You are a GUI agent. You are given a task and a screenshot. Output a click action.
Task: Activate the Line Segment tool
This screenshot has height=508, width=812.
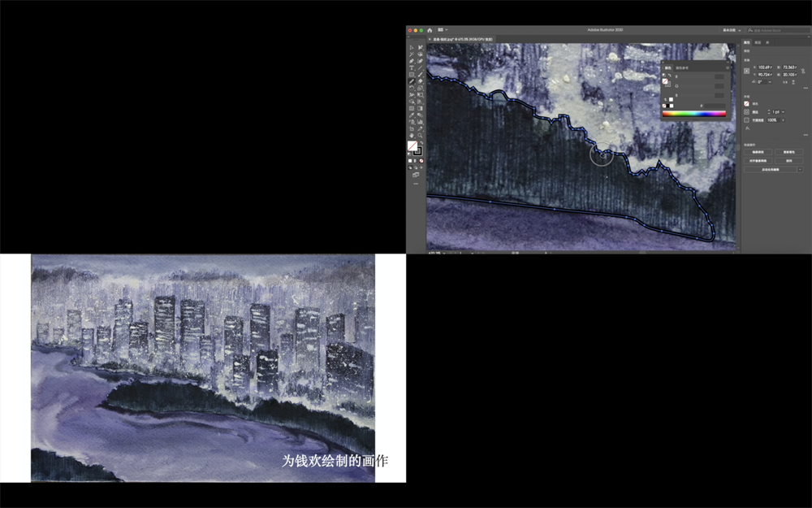pyautogui.click(x=420, y=68)
